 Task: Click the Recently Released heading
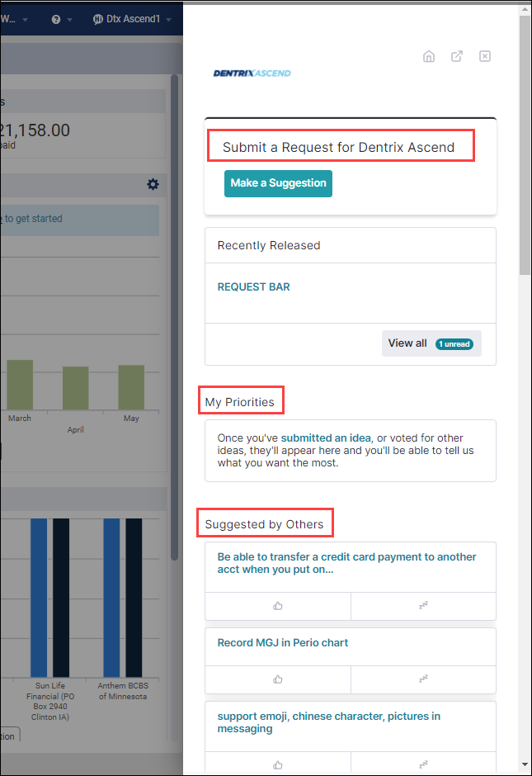(x=269, y=245)
